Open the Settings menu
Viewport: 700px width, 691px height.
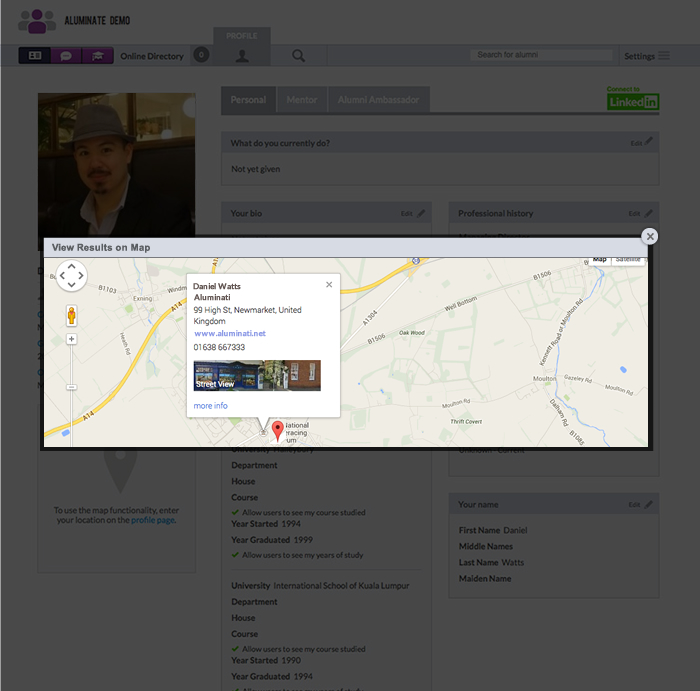(x=646, y=56)
